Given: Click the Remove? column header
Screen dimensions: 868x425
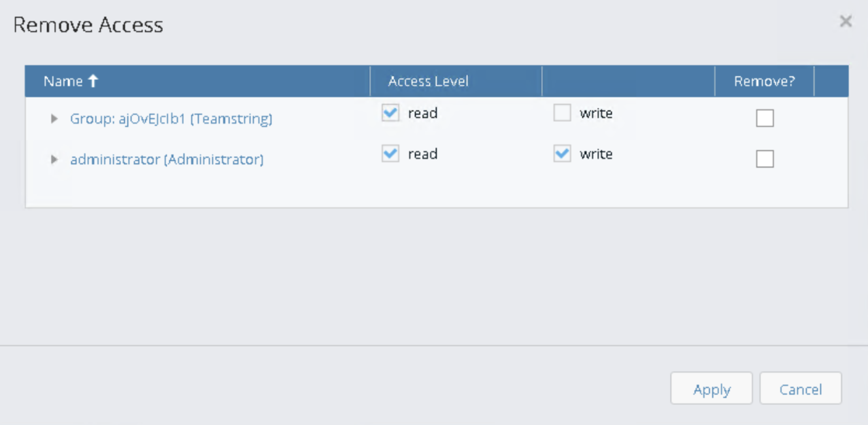Looking at the screenshot, I should tap(764, 81).
